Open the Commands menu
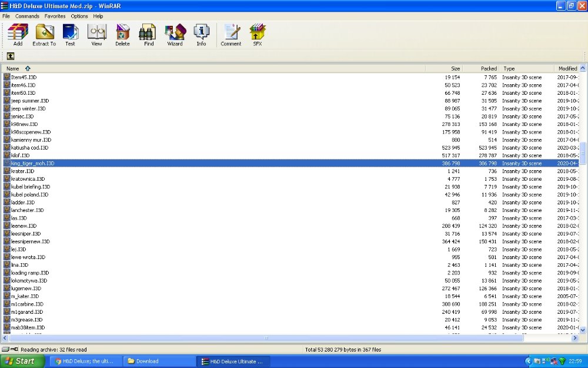 pos(27,16)
